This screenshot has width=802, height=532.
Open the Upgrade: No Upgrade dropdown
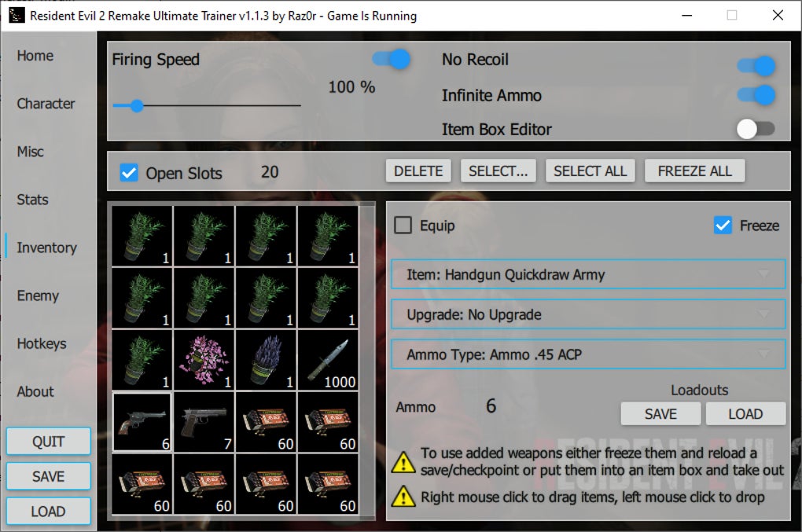pyautogui.click(x=588, y=314)
